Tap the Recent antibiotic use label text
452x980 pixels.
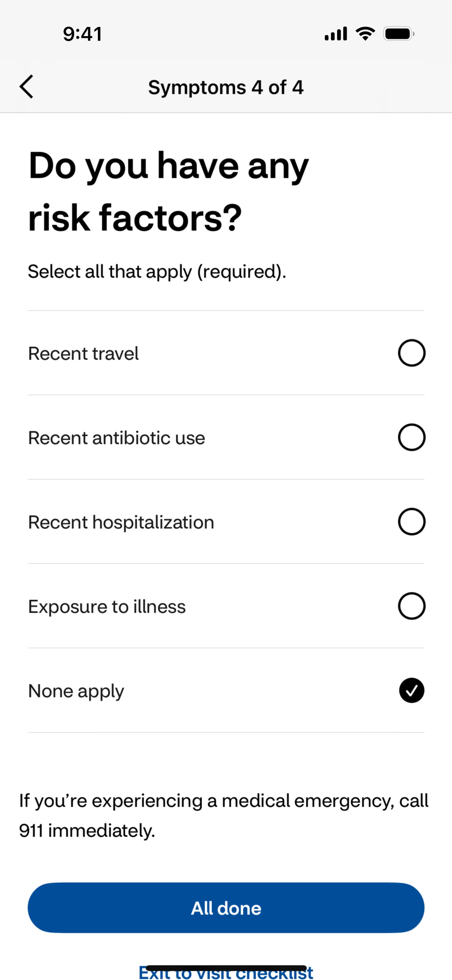(x=117, y=438)
